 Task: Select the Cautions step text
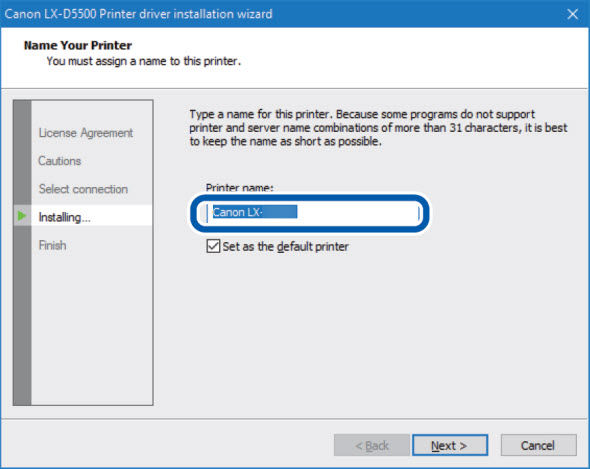coord(59,161)
